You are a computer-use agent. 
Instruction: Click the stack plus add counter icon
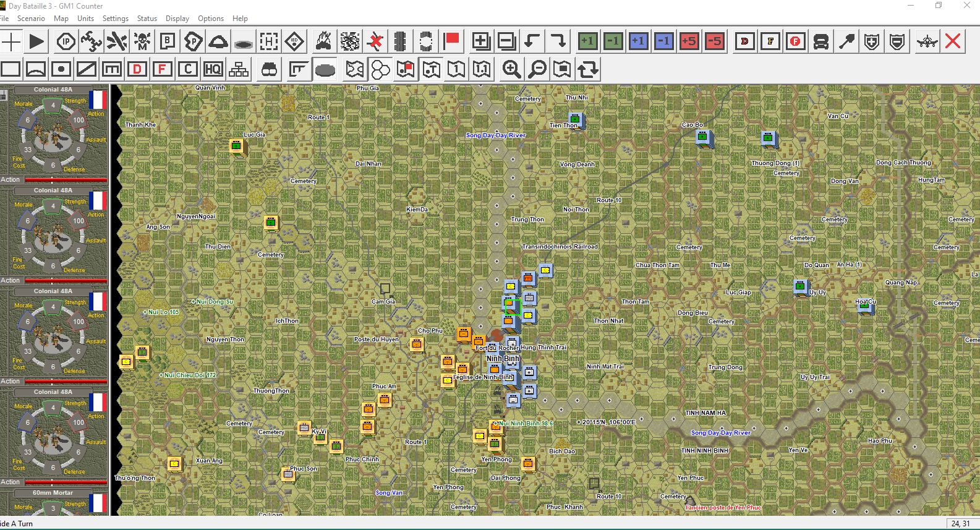coord(481,42)
